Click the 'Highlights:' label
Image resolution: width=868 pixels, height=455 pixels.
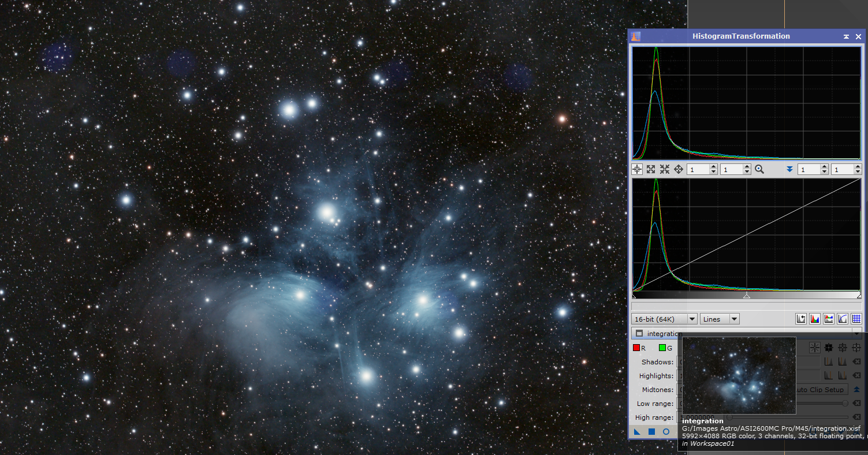(656, 376)
